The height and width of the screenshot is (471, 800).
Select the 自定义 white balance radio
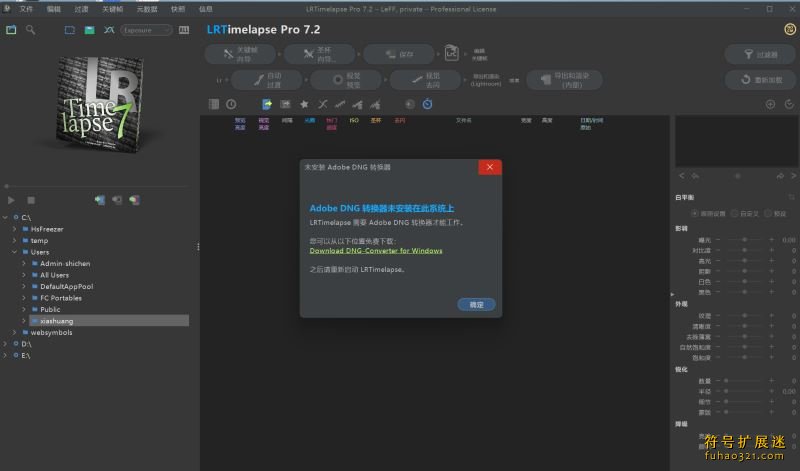click(734, 213)
